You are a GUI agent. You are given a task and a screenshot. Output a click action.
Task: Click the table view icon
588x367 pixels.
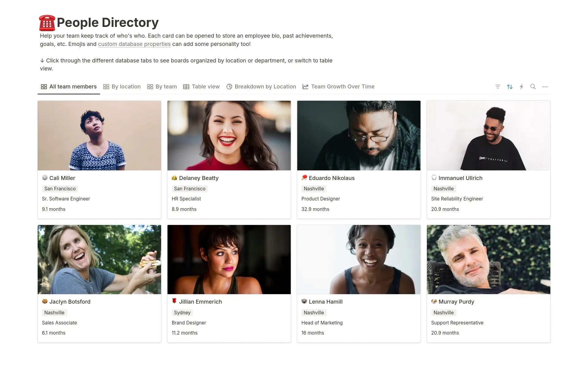click(x=186, y=87)
